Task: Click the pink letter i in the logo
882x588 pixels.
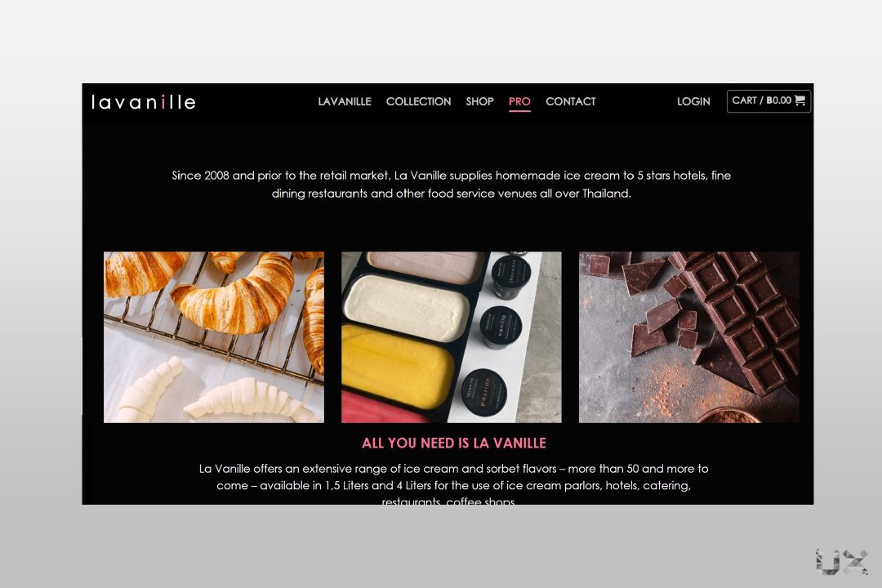Action: pos(163,102)
